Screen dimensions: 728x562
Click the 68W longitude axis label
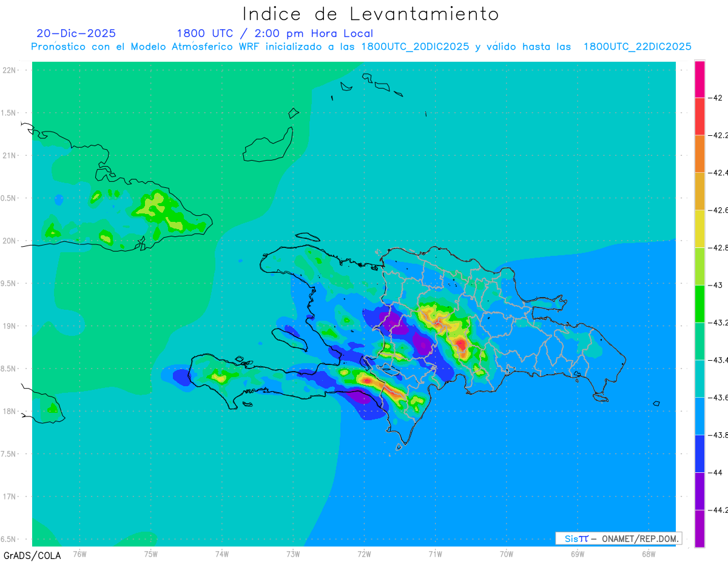pyautogui.click(x=648, y=554)
